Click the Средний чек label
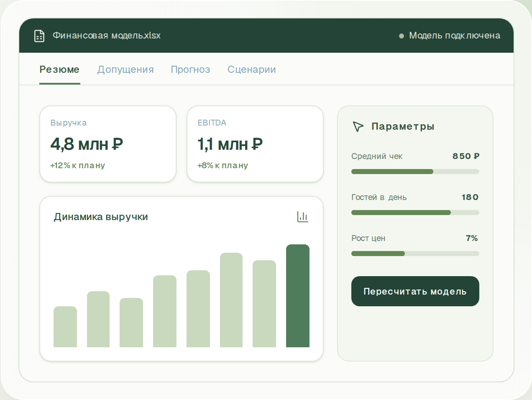This screenshot has height=400, width=532. click(377, 156)
